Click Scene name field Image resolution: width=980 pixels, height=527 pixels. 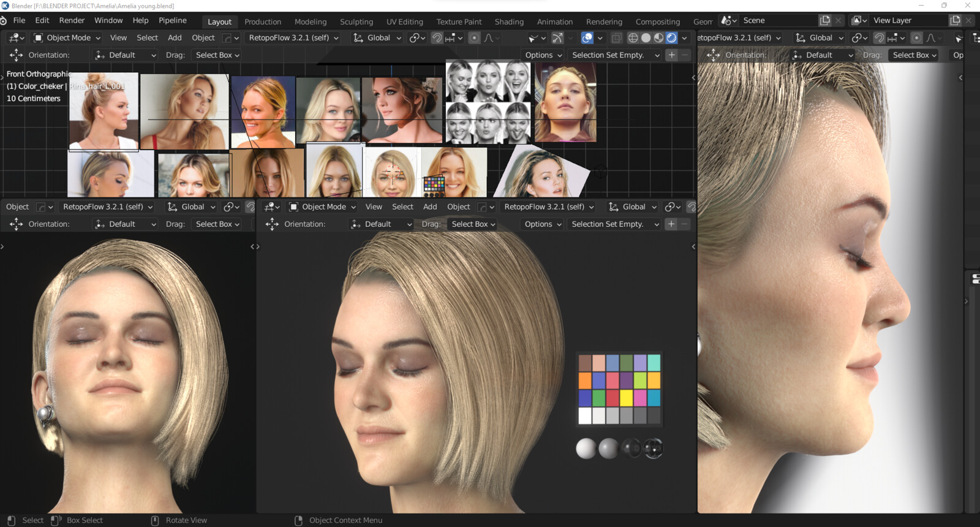[778, 20]
